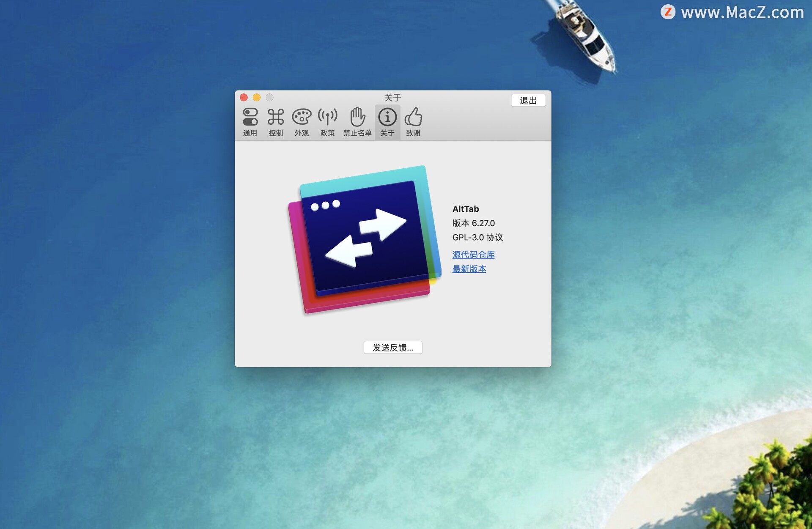Minimize the window with yellow button
This screenshot has width=812, height=529.
point(257,98)
